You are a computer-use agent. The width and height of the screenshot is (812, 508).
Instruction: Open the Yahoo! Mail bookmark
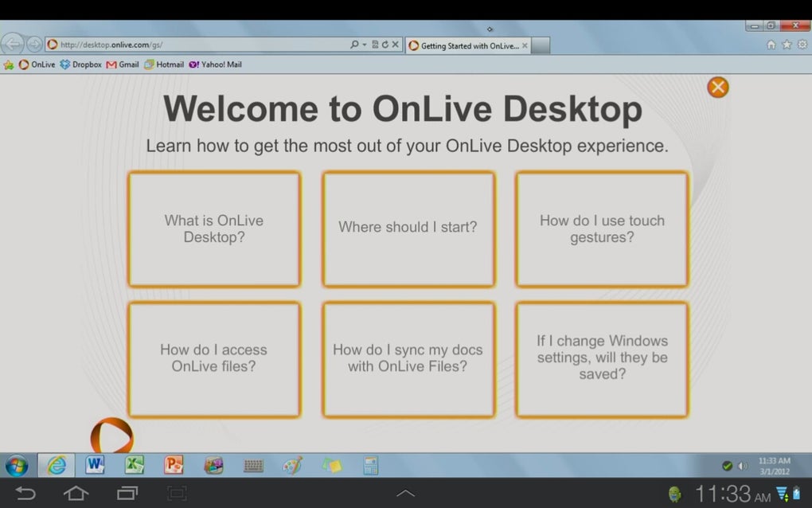215,64
